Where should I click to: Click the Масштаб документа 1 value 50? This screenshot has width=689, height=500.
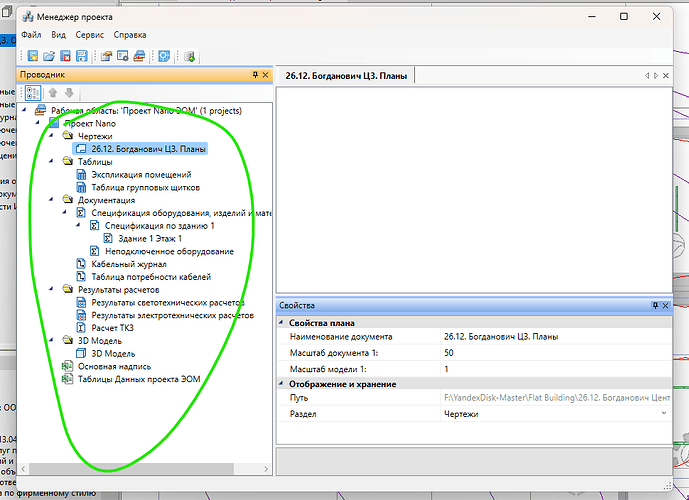(556, 353)
